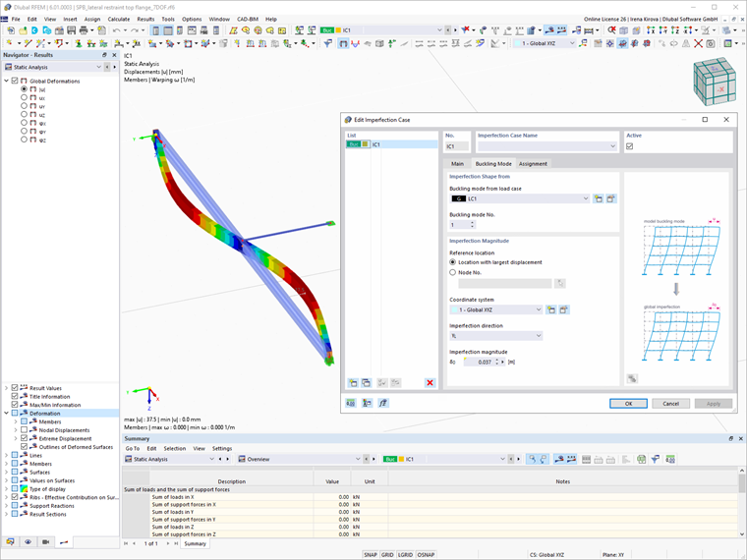Delete the imperfection case with red X icon
This screenshot has width=747, height=560.
pos(430,382)
